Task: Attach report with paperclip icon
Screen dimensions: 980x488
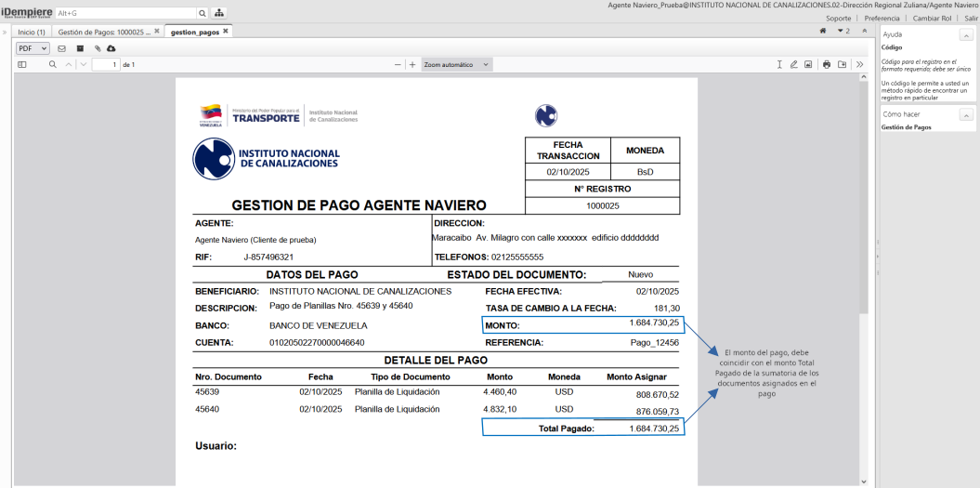Action: 98,48
